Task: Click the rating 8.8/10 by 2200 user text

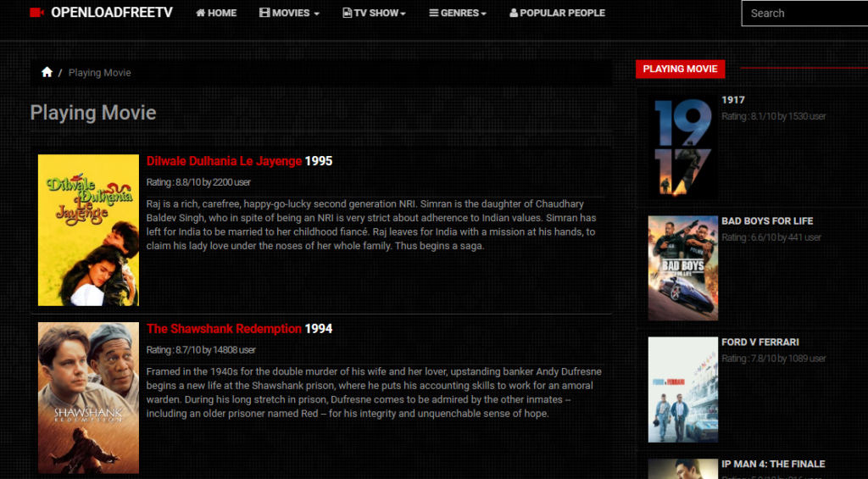Action: click(198, 182)
